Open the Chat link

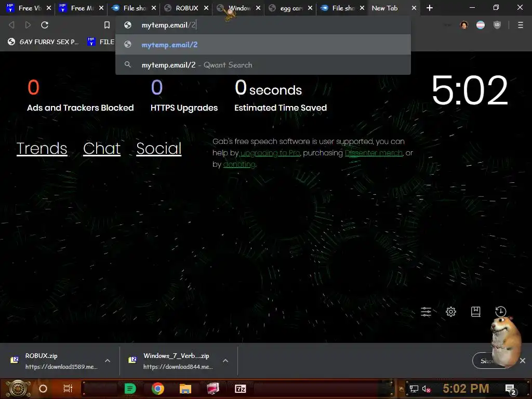point(102,148)
